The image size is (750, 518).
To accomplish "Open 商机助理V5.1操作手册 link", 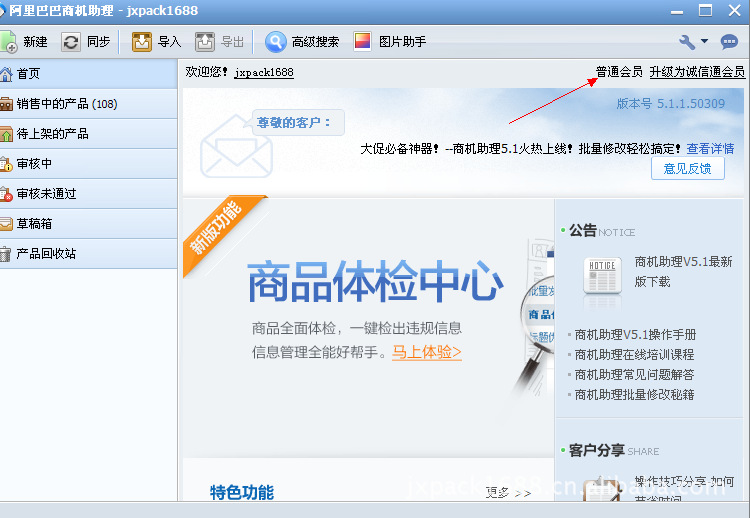I will point(635,335).
